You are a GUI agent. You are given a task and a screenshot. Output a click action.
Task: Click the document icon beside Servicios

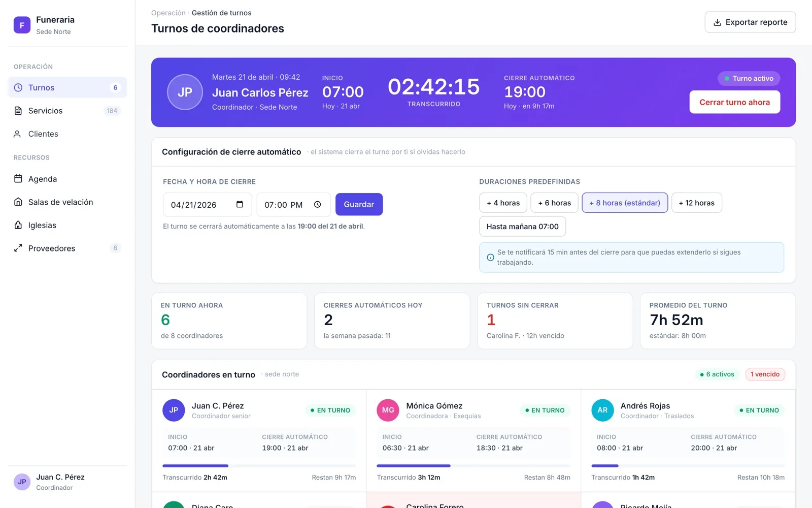(x=18, y=111)
